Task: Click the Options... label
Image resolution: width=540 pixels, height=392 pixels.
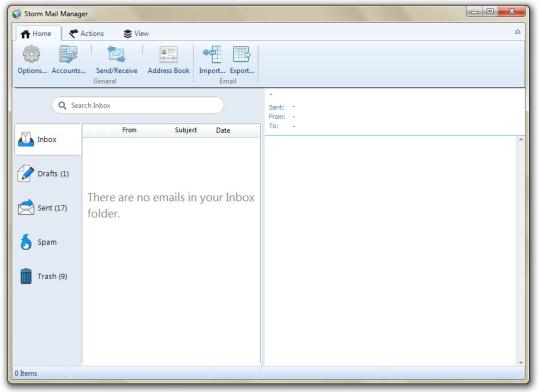Action: (x=32, y=71)
